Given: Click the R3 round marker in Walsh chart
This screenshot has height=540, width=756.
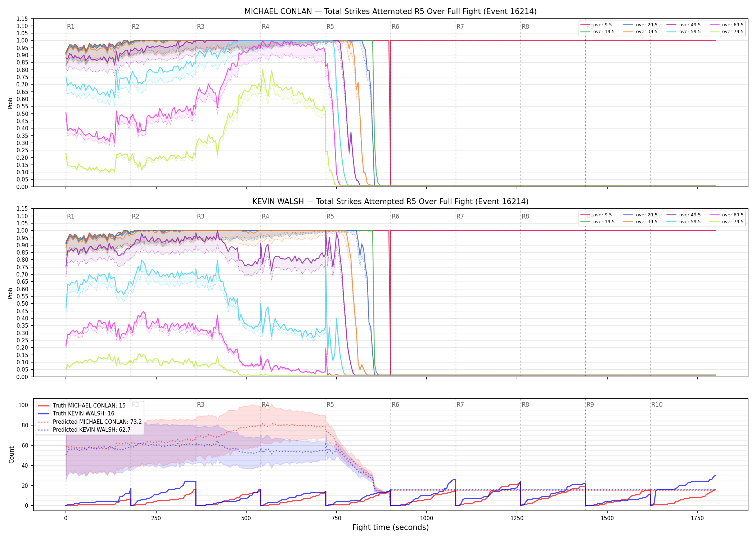Looking at the screenshot, I should click(x=201, y=216).
